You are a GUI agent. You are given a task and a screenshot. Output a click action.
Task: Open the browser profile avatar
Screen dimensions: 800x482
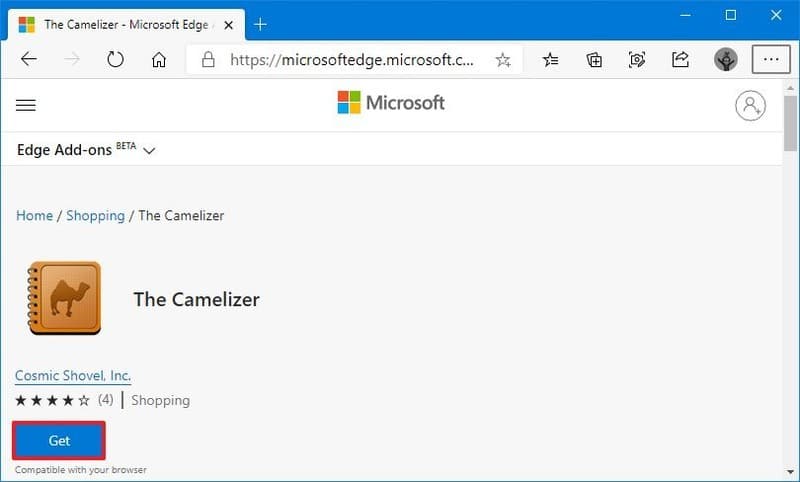pos(726,60)
